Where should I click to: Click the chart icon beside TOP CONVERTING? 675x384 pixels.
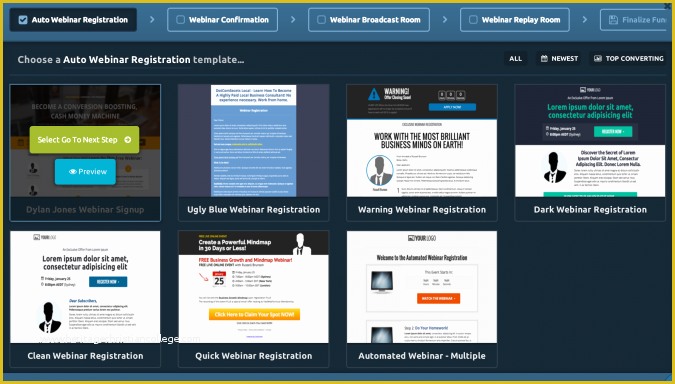pos(598,59)
